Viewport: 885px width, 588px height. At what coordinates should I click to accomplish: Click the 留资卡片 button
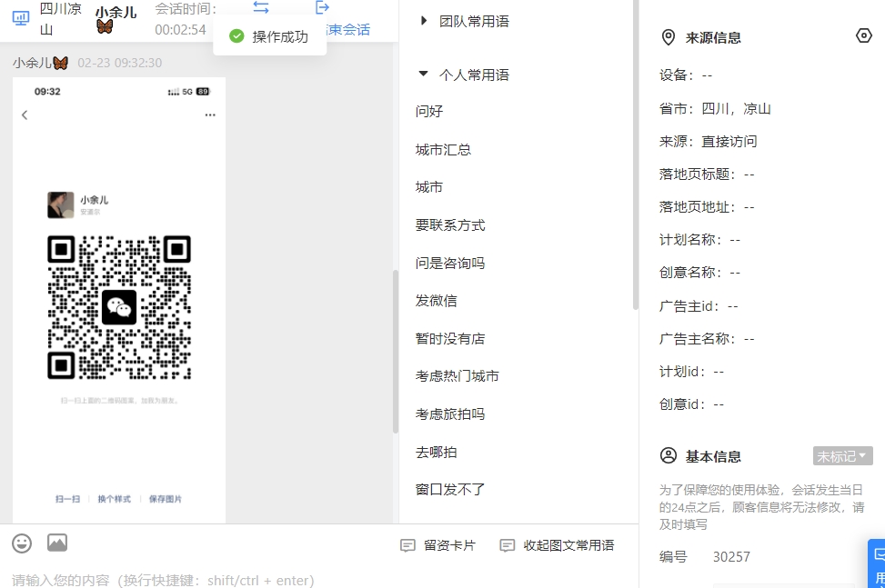[x=437, y=545]
